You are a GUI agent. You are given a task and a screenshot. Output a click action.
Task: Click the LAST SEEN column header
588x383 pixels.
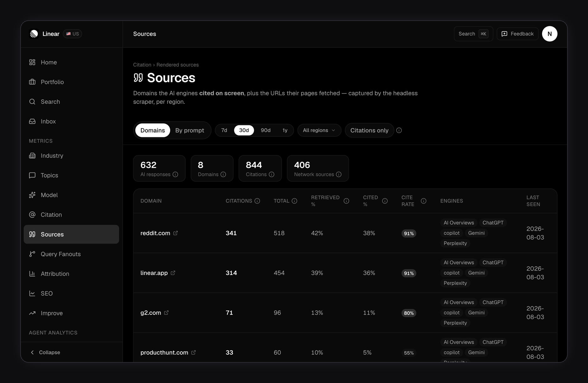533,201
